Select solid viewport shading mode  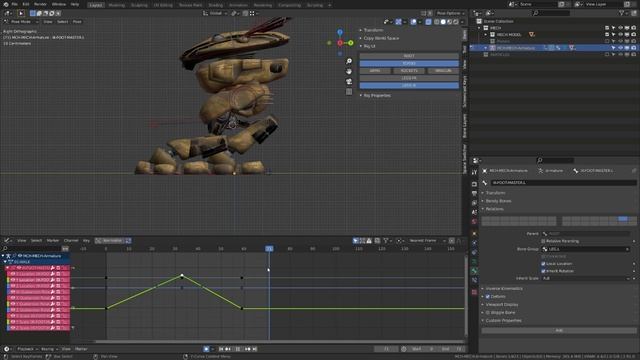pyautogui.click(x=443, y=22)
